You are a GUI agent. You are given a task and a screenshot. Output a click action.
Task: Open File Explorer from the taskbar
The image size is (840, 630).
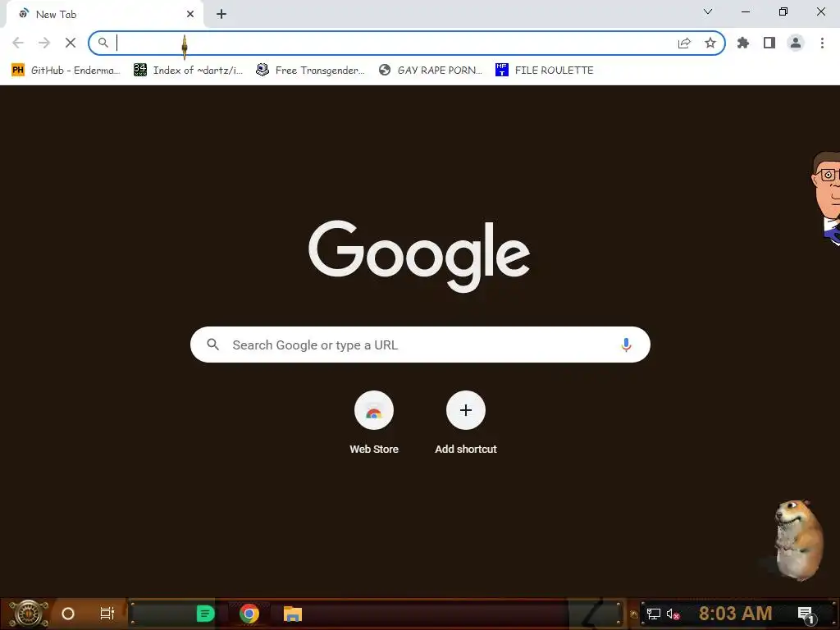click(293, 614)
